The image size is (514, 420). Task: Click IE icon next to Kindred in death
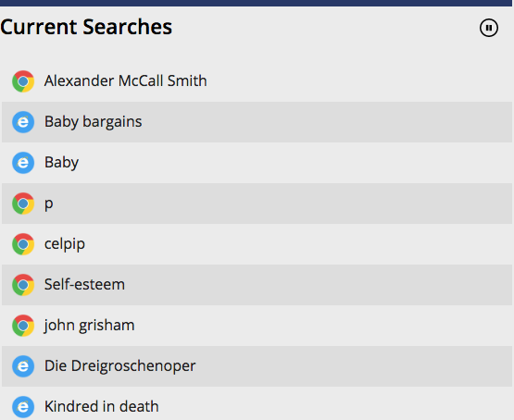(23, 407)
